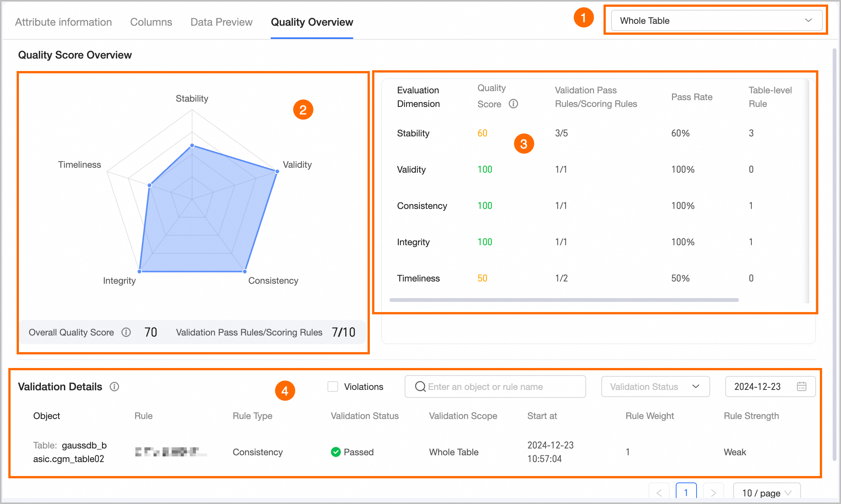Open the Data Preview tab
The image size is (841, 504).
pyautogui.click(x=221, y=22)
